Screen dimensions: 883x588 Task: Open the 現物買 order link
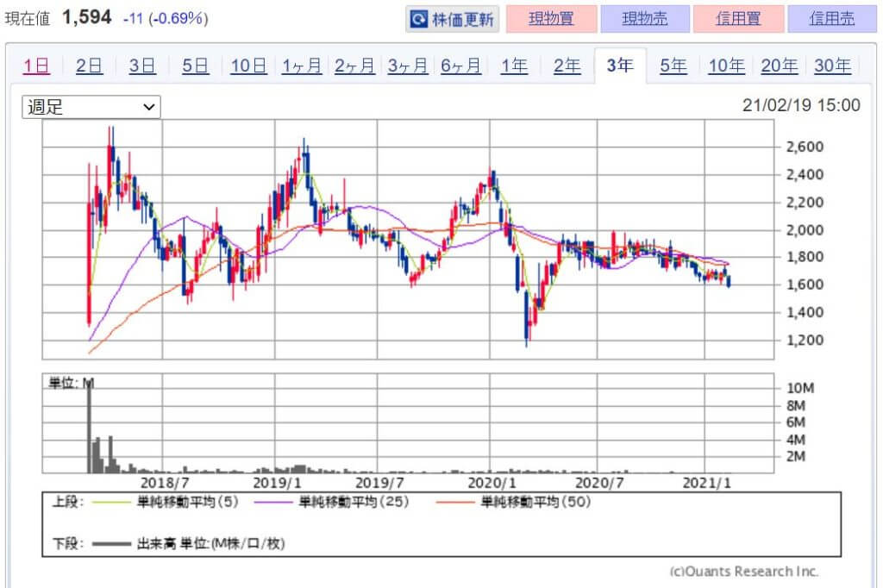551,19
